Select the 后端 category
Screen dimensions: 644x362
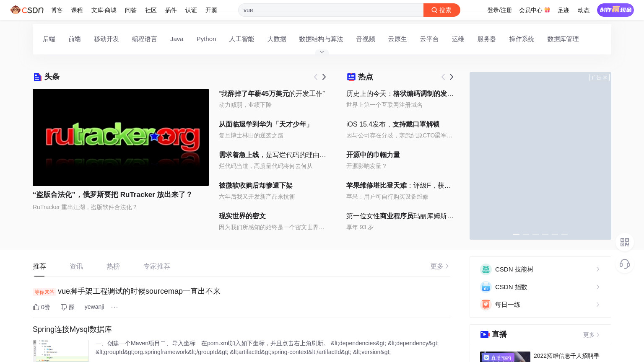click(49, 39)
